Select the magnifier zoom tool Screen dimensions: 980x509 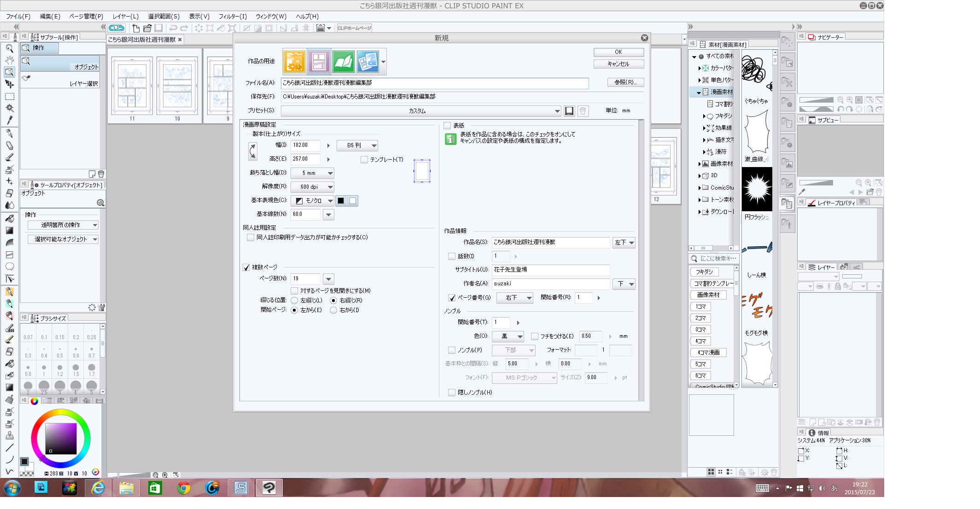(9, 48)
